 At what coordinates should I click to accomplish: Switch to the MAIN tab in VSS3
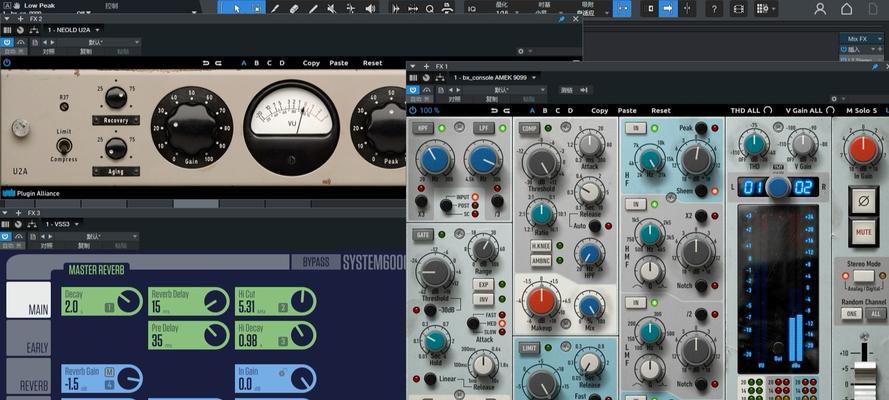tap(28, 300)
